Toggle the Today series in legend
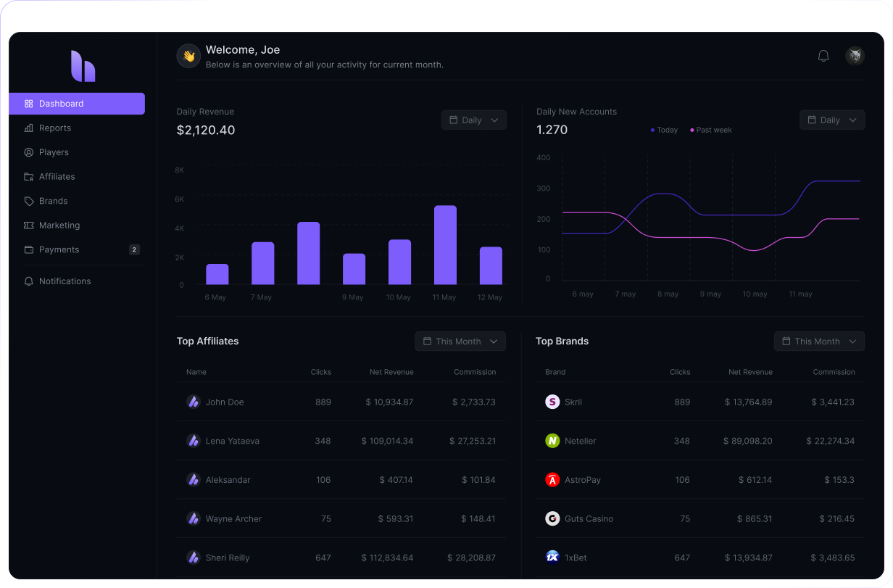This screenshot has height=588, width=893. coord(664,131)
